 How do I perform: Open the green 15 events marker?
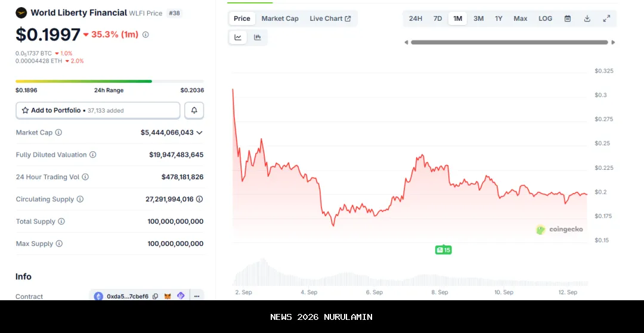pyautogui.click(x=443, y=250)
